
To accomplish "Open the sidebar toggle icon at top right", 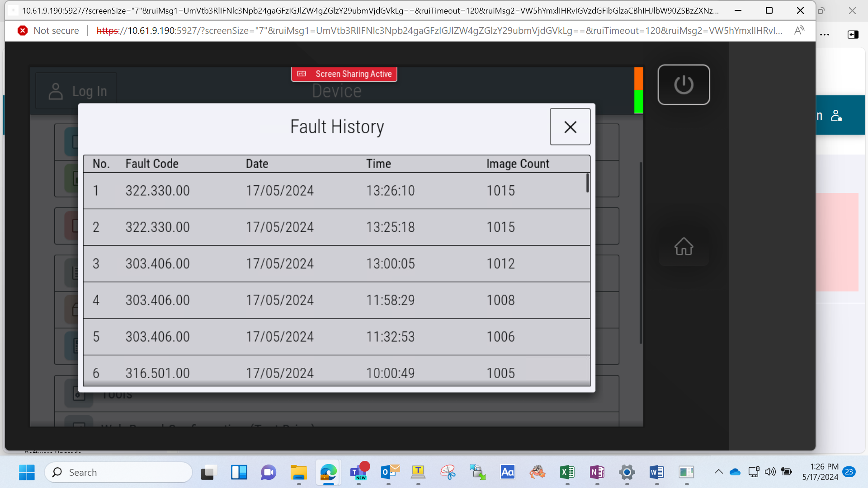I will coord(853,34).
